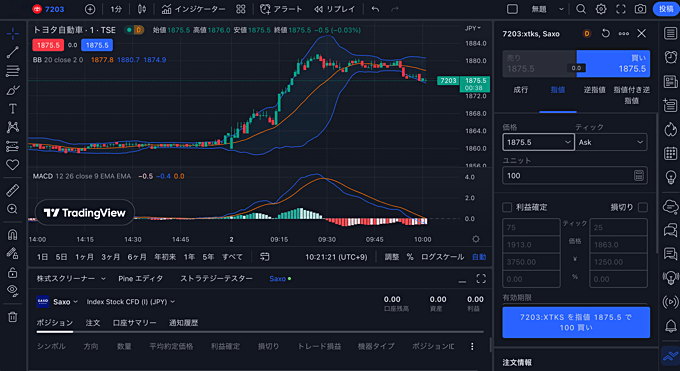Hide all drawings with the eye icon
680x371 pixels.
(x=13, y=291)
